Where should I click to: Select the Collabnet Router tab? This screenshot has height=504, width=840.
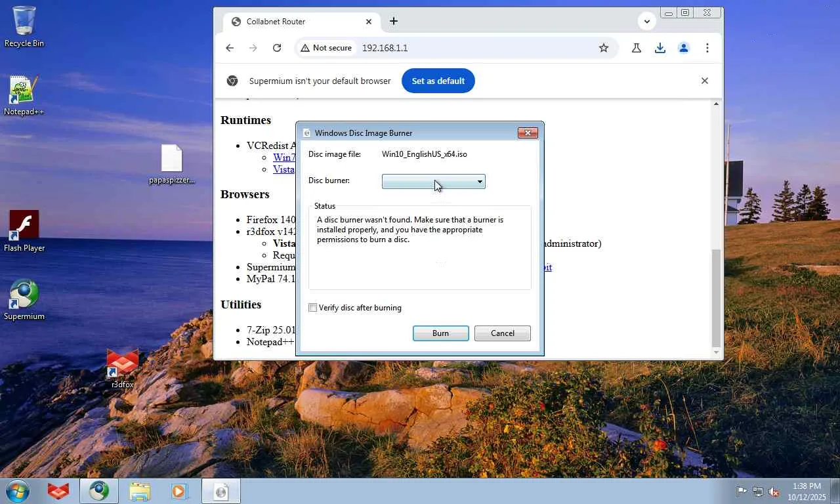(x=302, y=22)
